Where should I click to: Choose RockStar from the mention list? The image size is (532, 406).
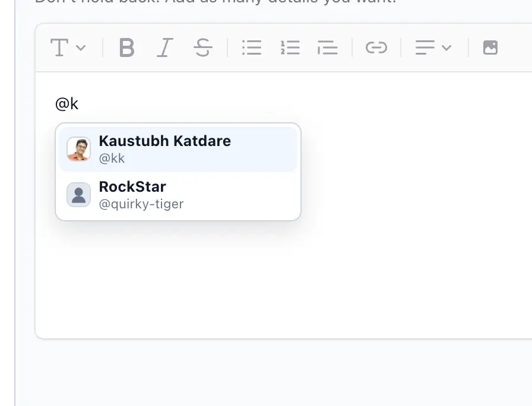pos(132,186)
